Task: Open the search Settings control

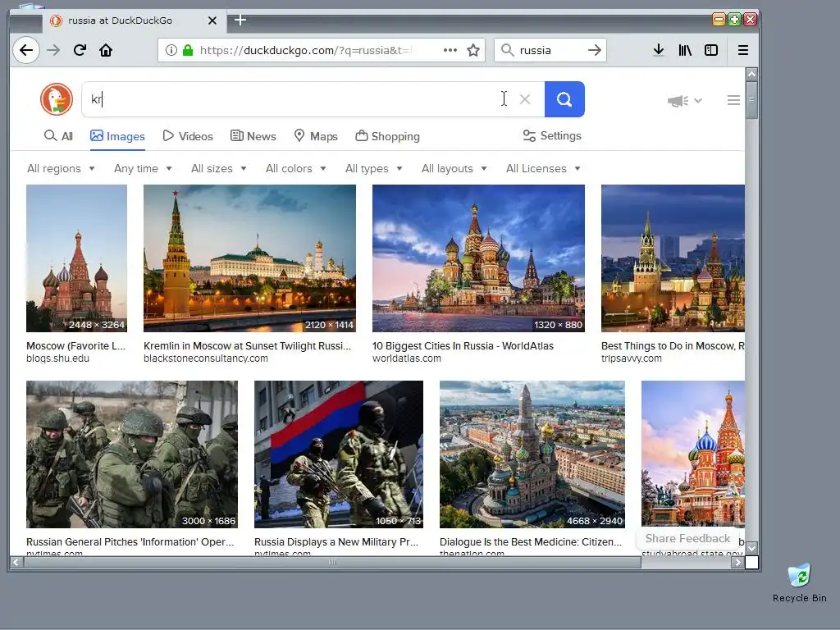Action: [552, 135]
